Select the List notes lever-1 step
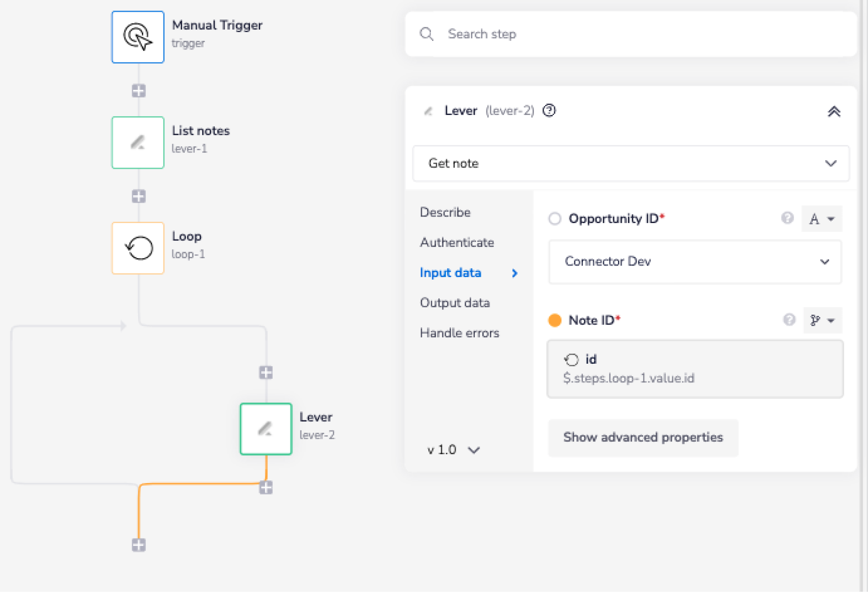This screenshot has width=868, height=592. 138,142
